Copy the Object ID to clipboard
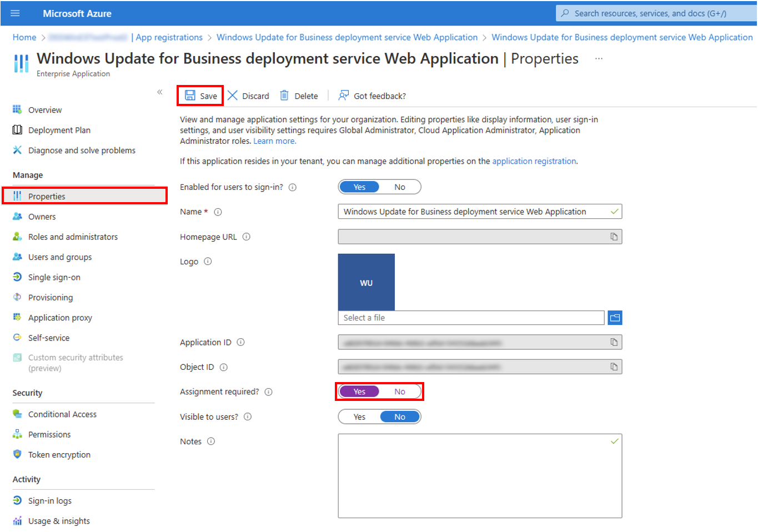The height and width of the screenshot is (532, 758). pos(614,367)
